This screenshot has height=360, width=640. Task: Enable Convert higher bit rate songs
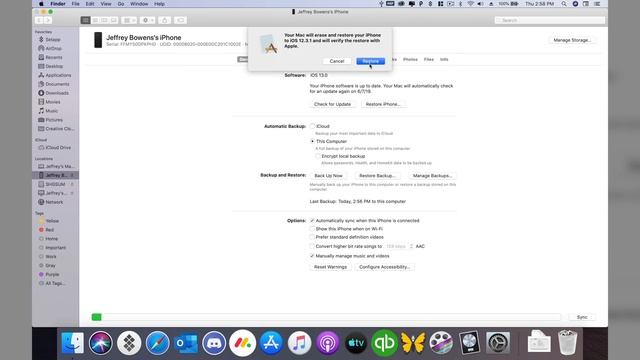click(x=312, y=246)
